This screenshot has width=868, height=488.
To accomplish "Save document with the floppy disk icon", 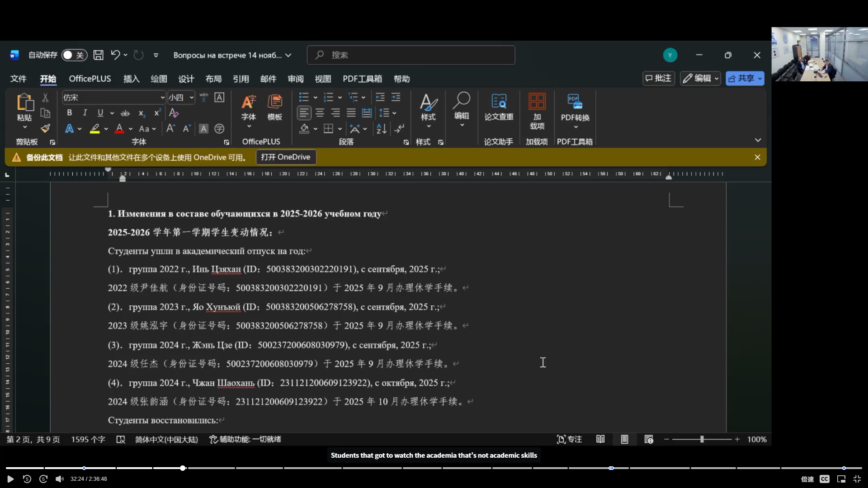I will click(98, 55).
